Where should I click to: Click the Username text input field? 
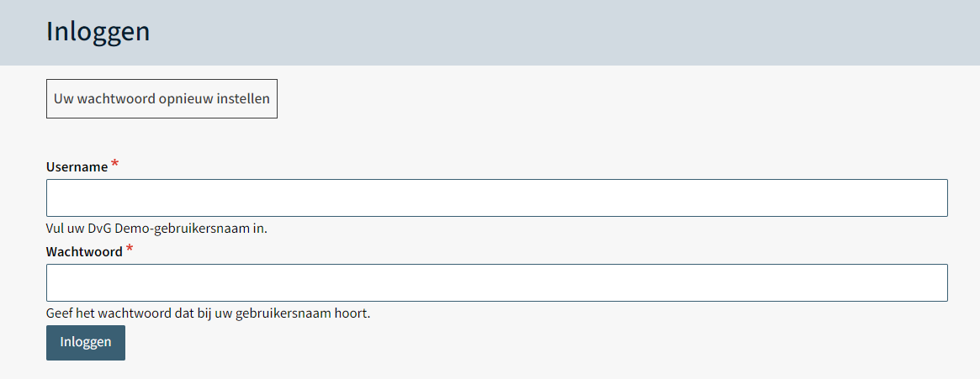496,197
